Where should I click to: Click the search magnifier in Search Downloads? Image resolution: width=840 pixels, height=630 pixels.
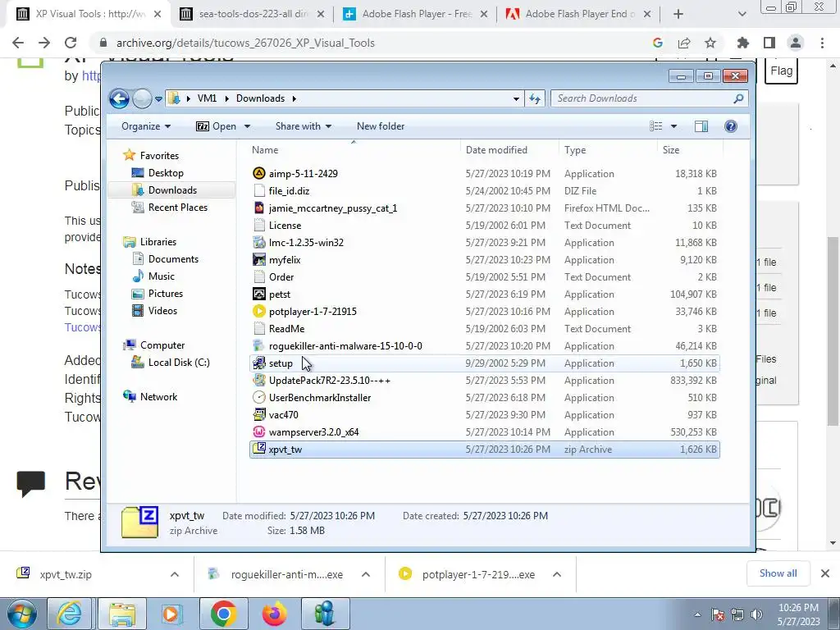point(738,98)
